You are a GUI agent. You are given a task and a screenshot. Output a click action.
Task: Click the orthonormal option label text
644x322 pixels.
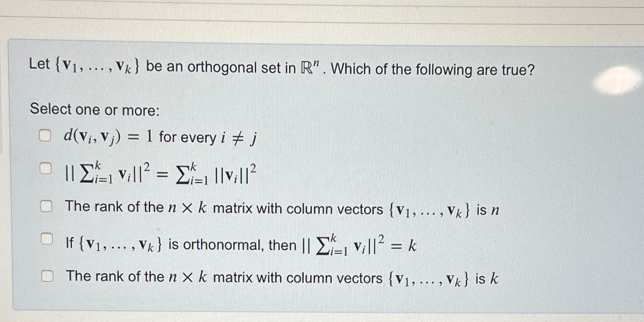pyautogui.click(x=241, y=243)
